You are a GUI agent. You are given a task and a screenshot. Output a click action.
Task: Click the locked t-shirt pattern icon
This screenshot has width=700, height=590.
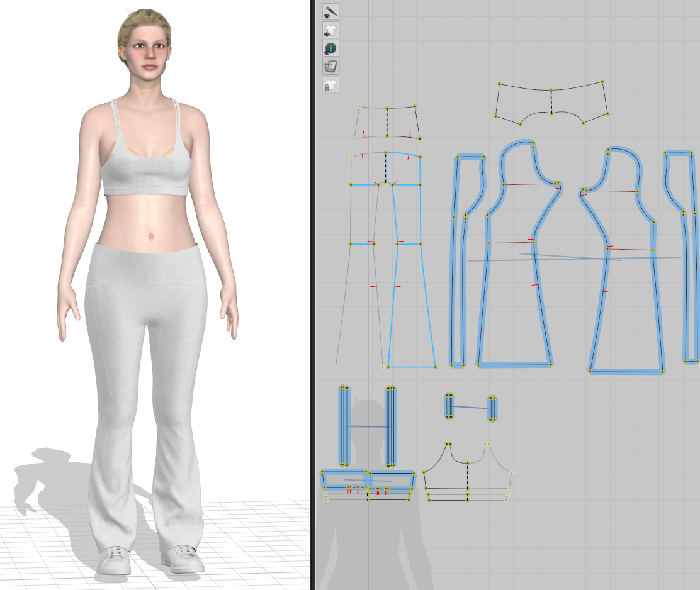point(330,85)
